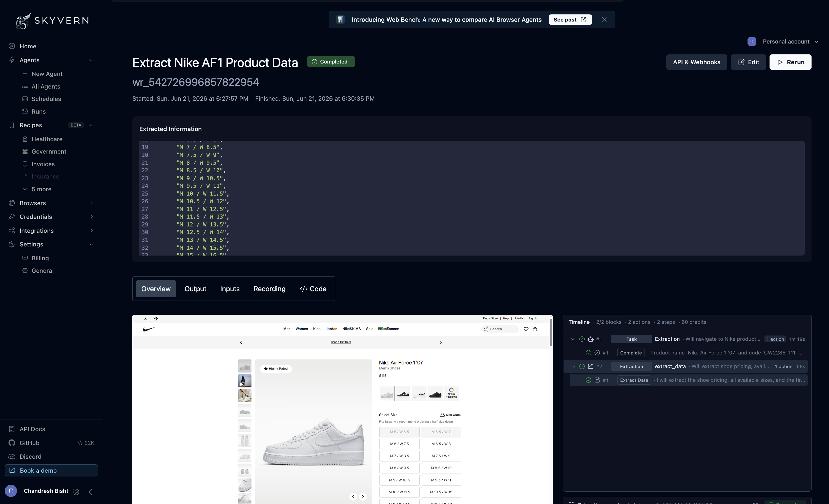Image resolution: width=829 pixels, height=504 pixels.
Task: Select the white shoe color swatch
Action: click(x=387, y=394)
